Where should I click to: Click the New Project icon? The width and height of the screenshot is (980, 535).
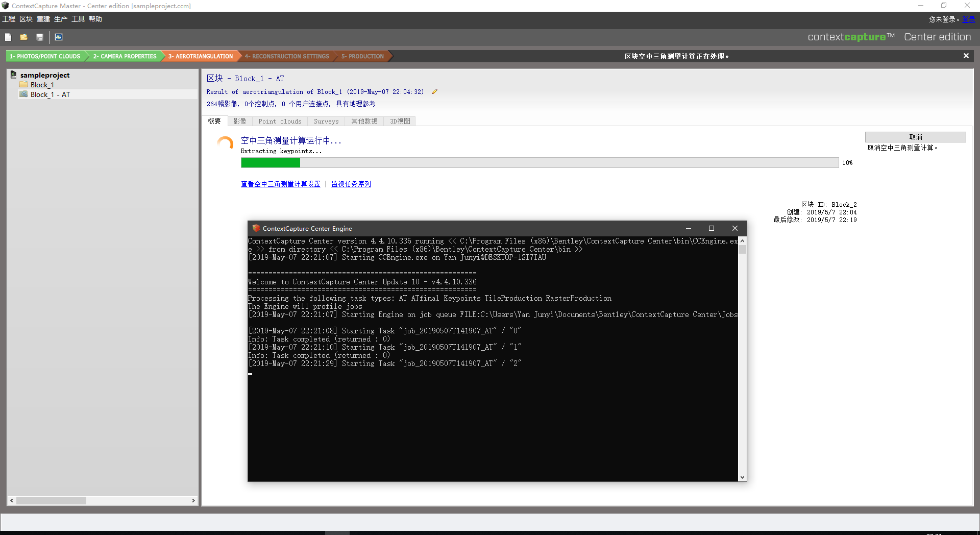8,37
